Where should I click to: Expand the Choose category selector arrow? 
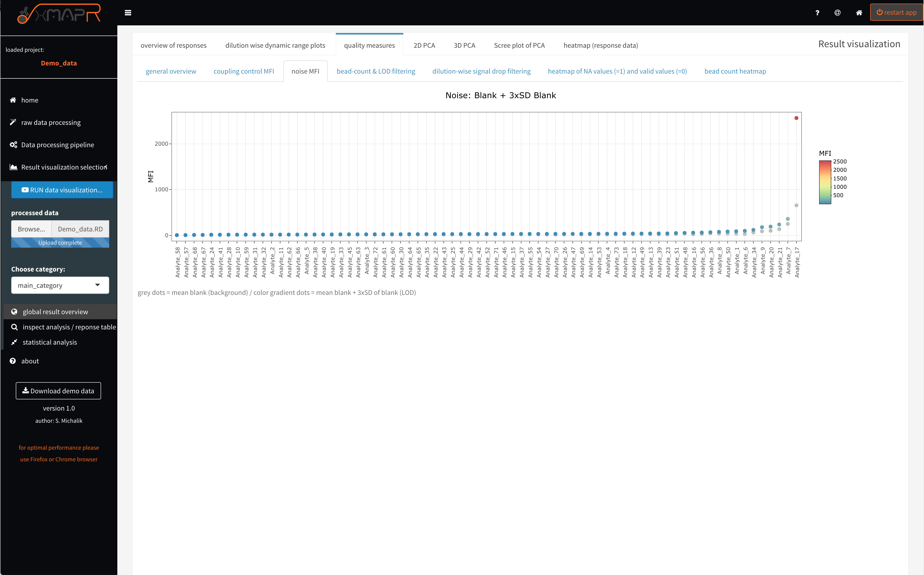pyautogui.click(x=98, y=285)
